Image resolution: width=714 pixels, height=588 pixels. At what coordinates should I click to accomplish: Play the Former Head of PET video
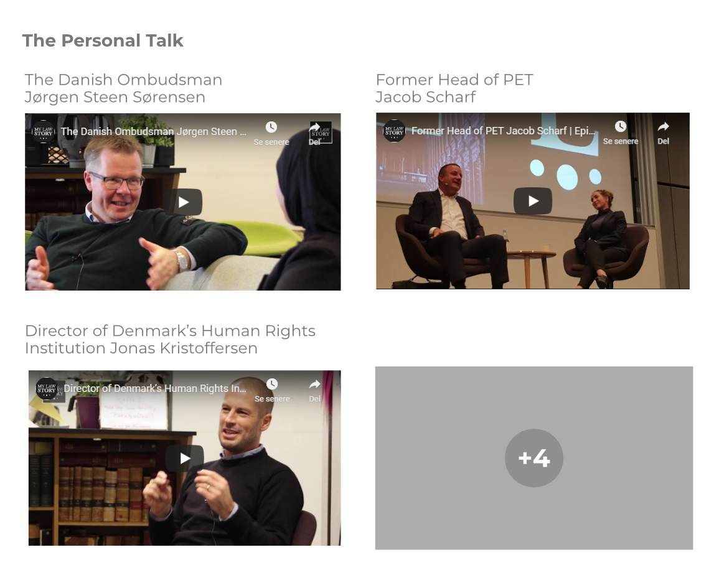533,201
